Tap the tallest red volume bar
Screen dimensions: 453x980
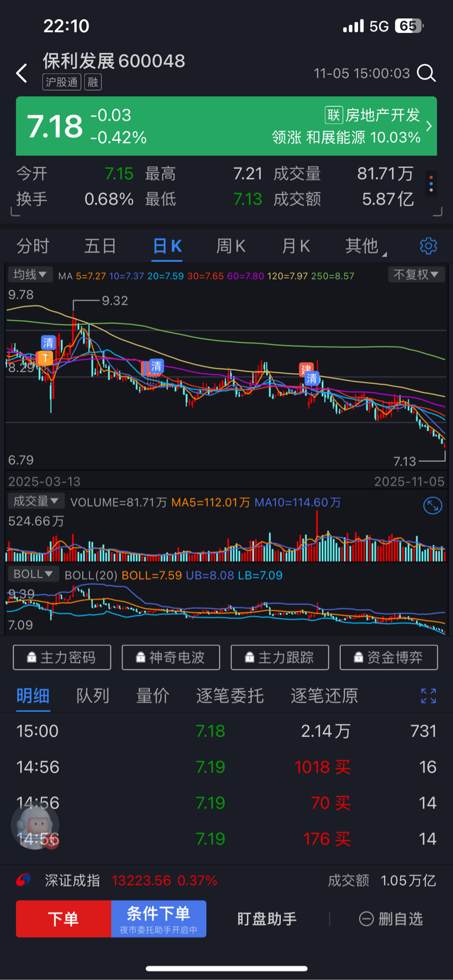point(317,535)
